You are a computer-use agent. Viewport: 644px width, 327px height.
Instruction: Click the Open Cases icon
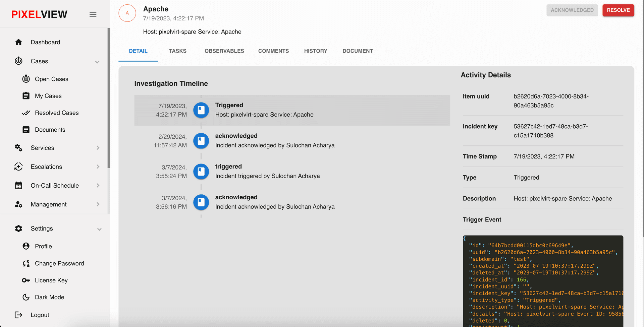point(26,79)
